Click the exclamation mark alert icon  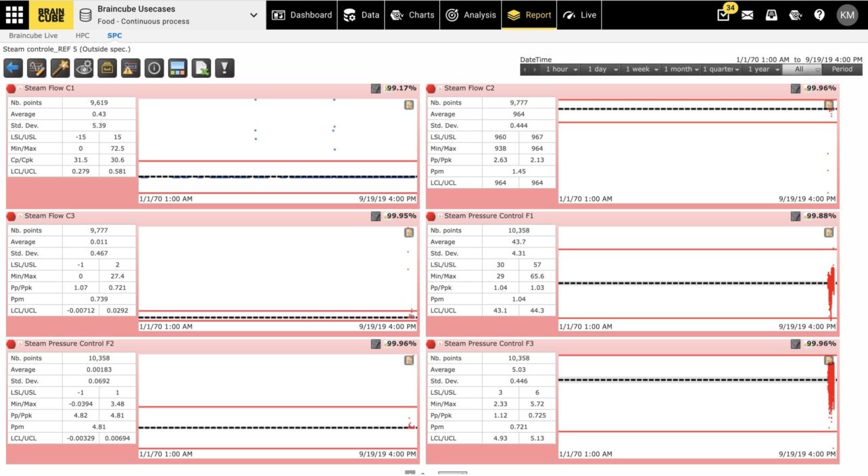(x=224, y=68)
